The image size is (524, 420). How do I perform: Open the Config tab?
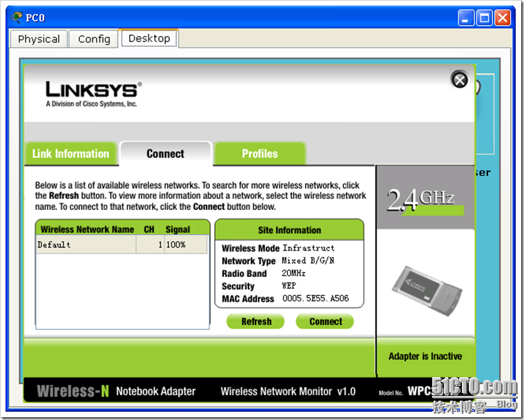point(94,39)
